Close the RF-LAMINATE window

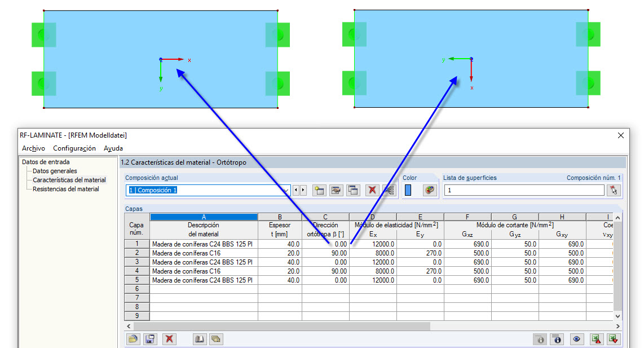pyautogui.click(x=620, y=135)
